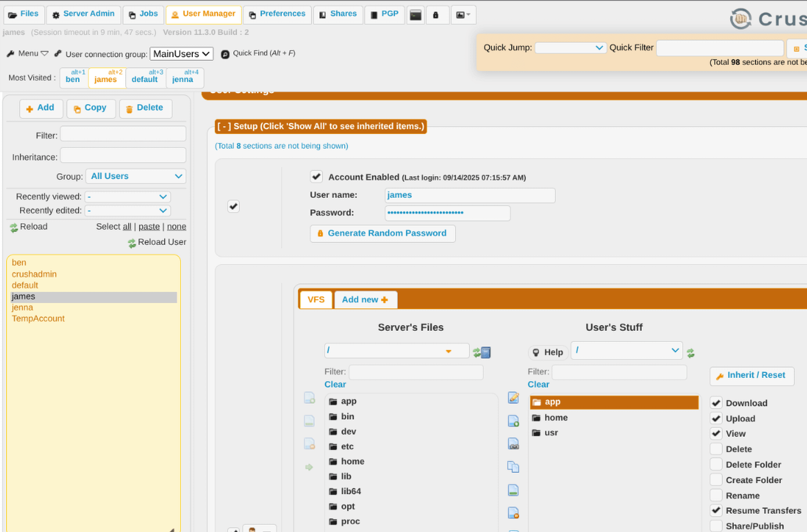Enable Rename permission checkbox
Screen dimensions: 807x532
[x=716, y=495]
